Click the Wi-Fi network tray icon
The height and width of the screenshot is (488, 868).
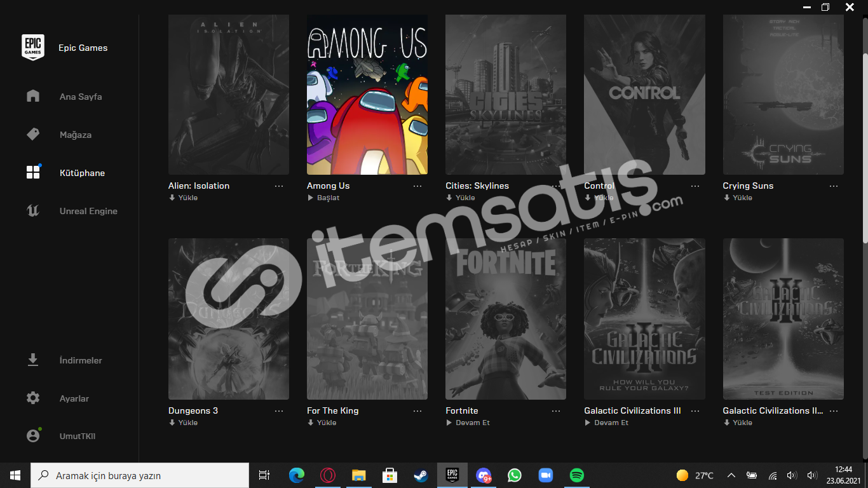[773, 475]
